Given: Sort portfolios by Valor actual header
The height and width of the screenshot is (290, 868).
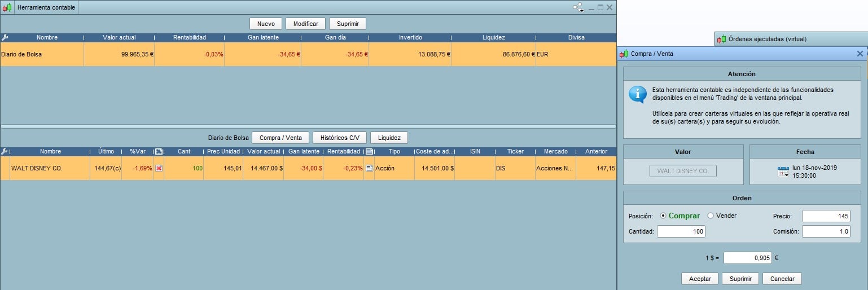Looking at the screenshot, I should [119, 38].
